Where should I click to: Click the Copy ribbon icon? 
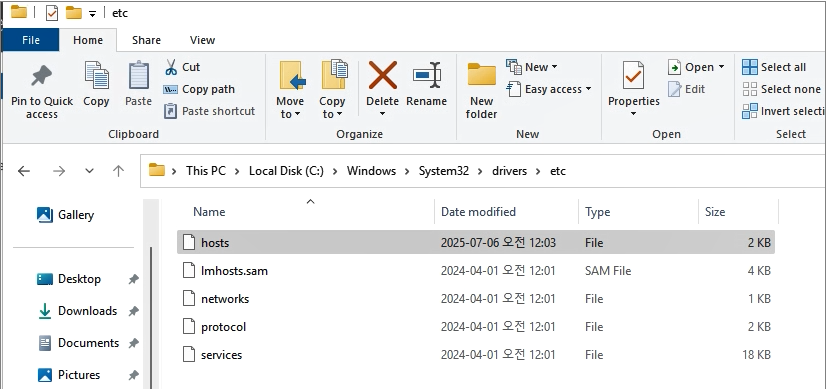(96, 84)
